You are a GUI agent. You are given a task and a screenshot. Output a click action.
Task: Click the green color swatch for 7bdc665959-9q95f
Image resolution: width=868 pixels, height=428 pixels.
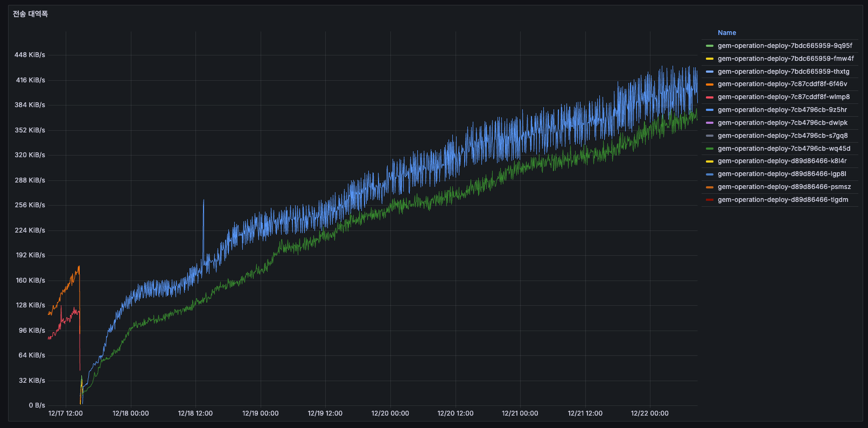coord(709,46)
